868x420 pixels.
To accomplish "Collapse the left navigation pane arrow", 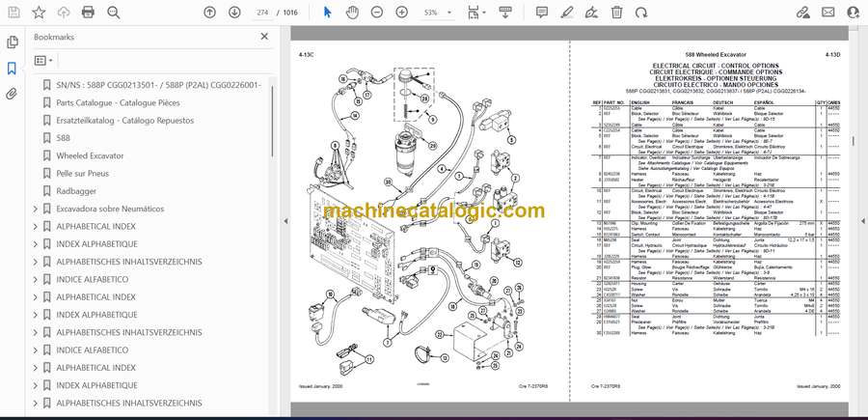I will (285, 221).
